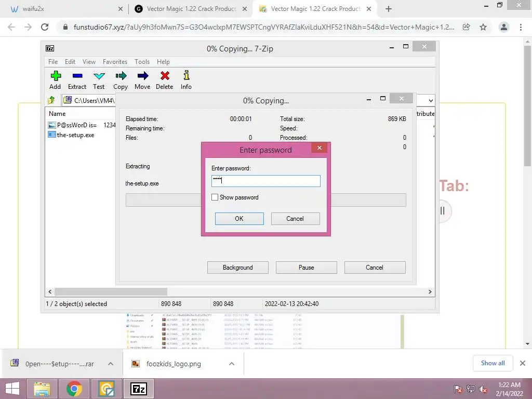The image size is (532, 399).
Task: Click the network tray icon
Action: (471, 389)
